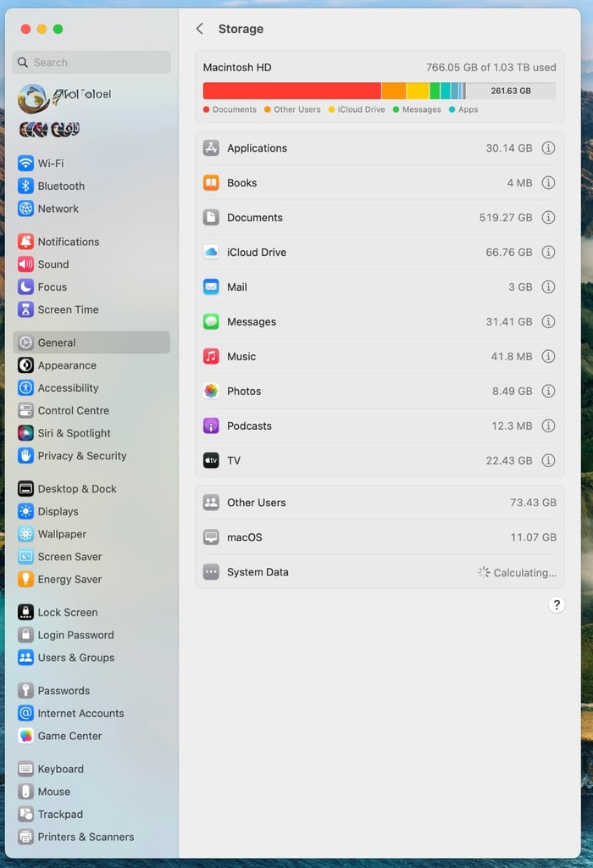Open Users & Groups settings
This screenshot has width=593, height=868.
pos(91,658)
